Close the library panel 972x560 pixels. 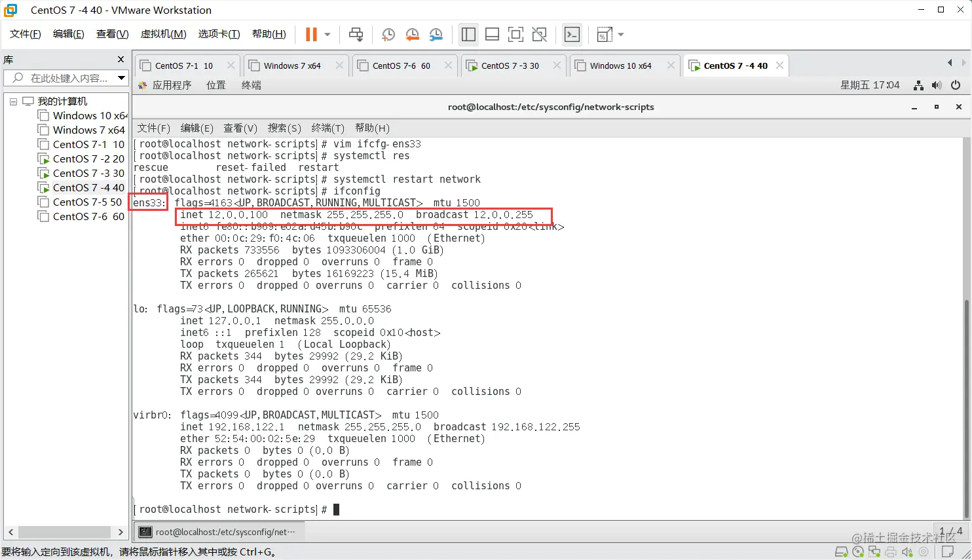coord(121,60)
